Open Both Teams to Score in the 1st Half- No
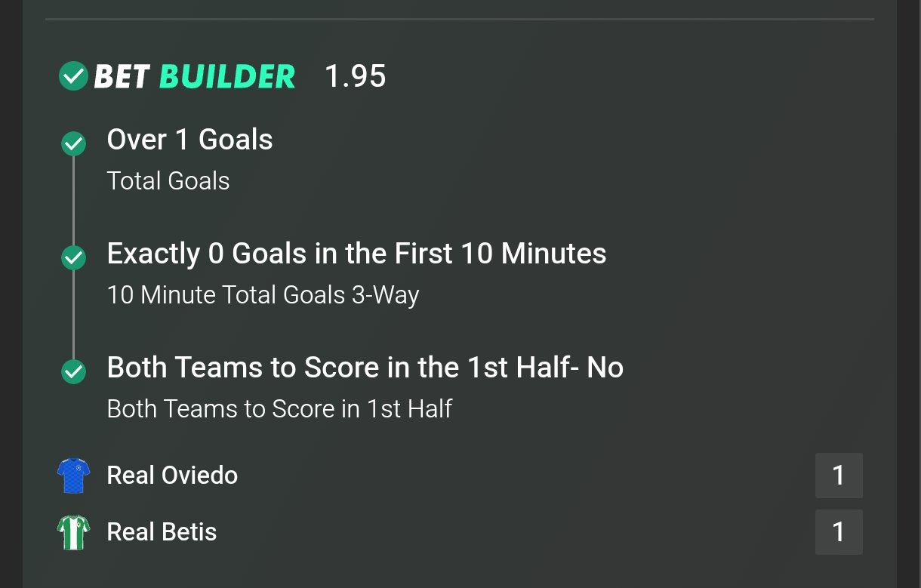Image resolution: width=921 pixels, height=588 pixels. [365, 368]
